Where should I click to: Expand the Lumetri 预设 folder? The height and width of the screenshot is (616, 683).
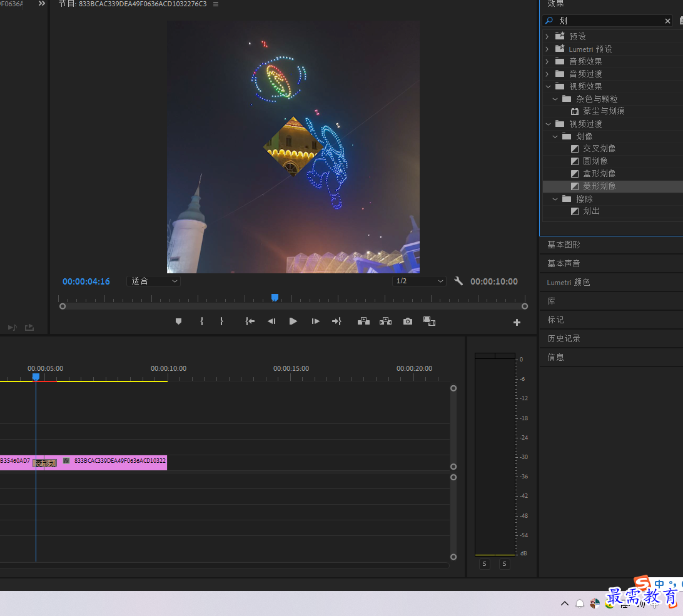click(547, 49)
